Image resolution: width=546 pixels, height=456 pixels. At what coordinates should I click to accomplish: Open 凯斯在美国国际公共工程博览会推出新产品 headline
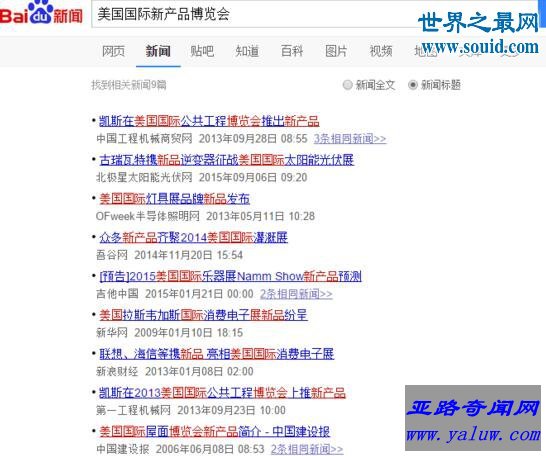click(209, 121)
